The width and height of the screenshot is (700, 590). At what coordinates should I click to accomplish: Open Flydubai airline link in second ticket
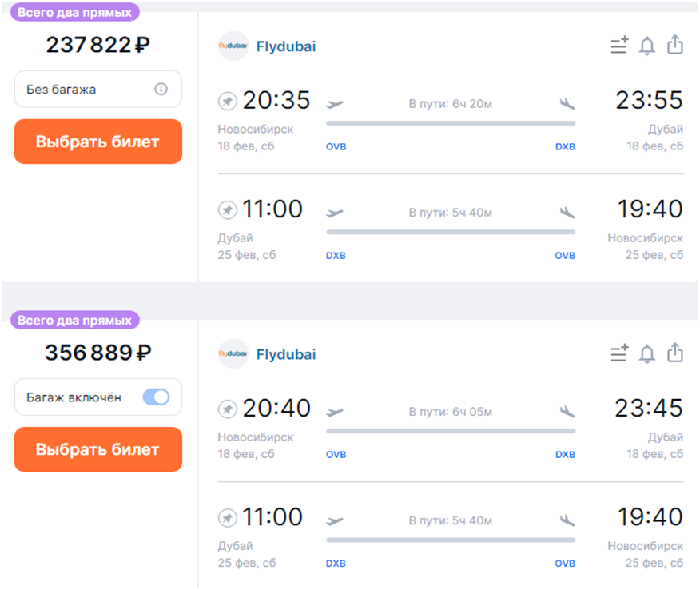(x=285, y=354)
